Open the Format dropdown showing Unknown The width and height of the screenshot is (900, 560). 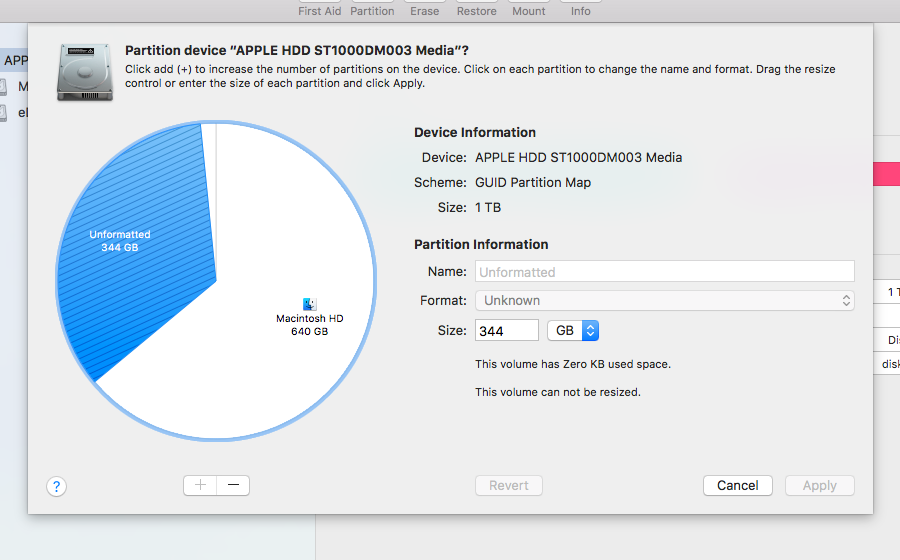tap(665, 301)
